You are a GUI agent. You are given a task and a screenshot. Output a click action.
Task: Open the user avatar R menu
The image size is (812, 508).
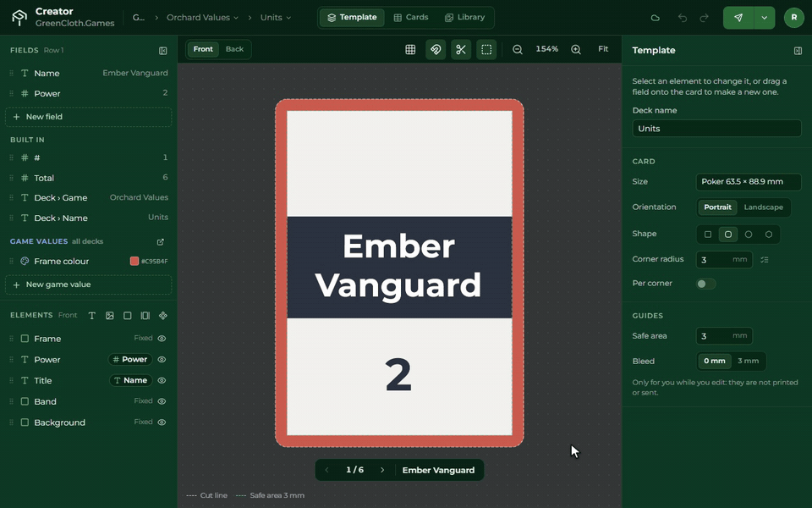(794, 18)
